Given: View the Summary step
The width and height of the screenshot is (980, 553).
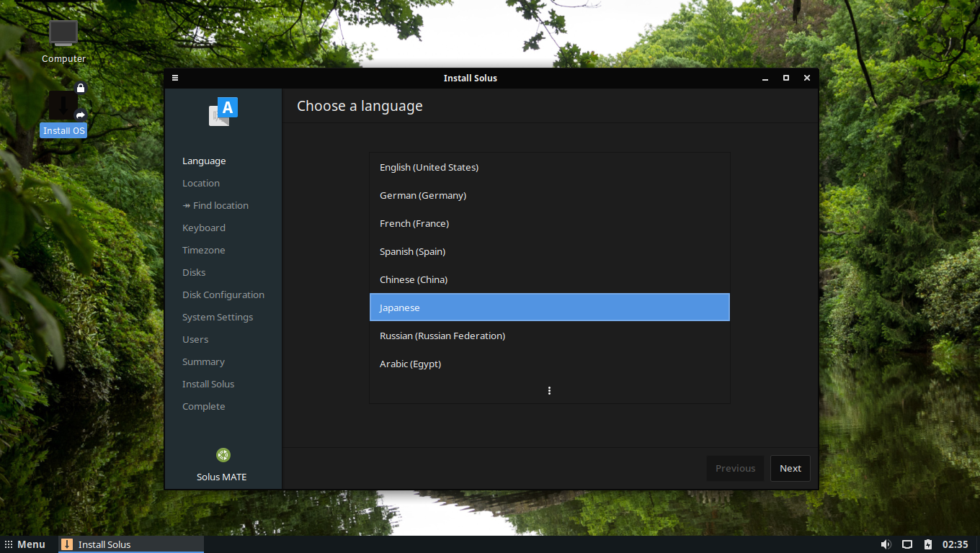Looking at the screenshot, I should [x=203, y=362].
